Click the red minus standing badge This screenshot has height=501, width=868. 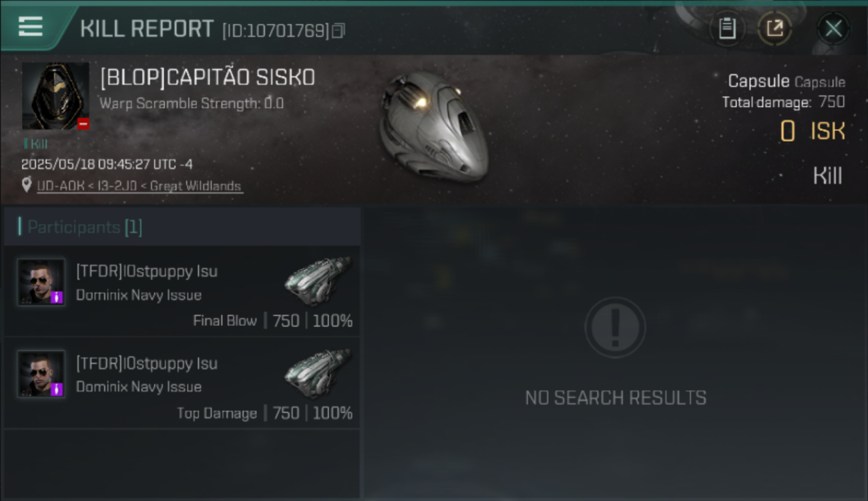point(83,124)
